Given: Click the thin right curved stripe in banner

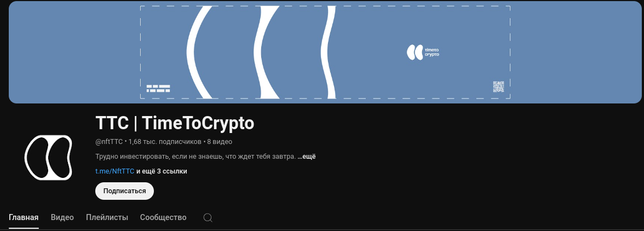Looking at the screenshot, I should point(329,52).
